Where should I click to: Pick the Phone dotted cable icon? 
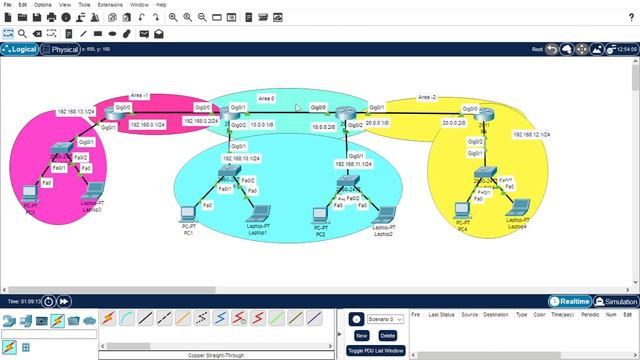(202, 318)
